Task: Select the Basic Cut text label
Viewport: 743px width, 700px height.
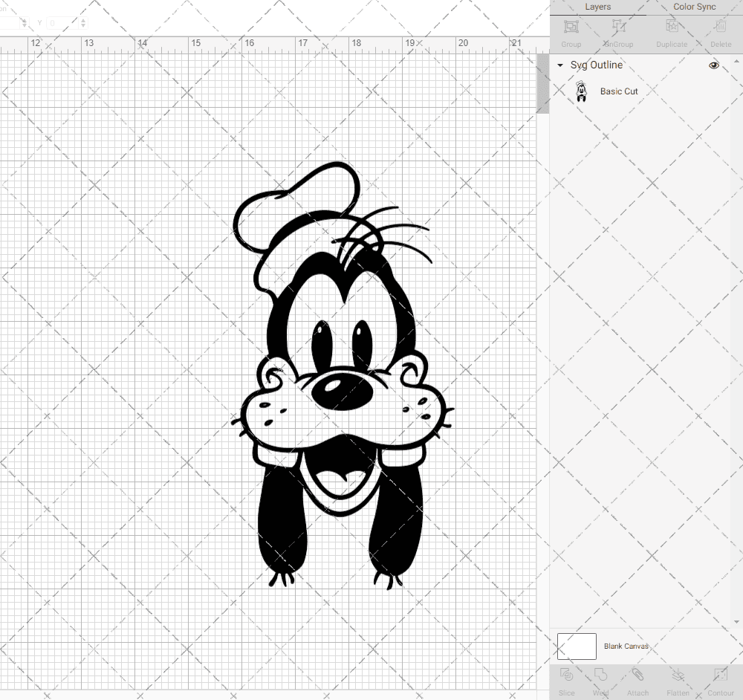Action: 619,91
